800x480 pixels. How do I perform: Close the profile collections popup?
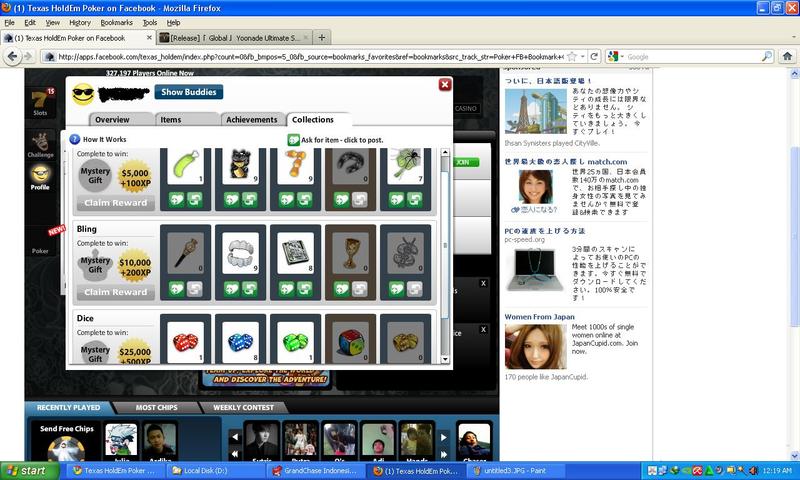445,85
